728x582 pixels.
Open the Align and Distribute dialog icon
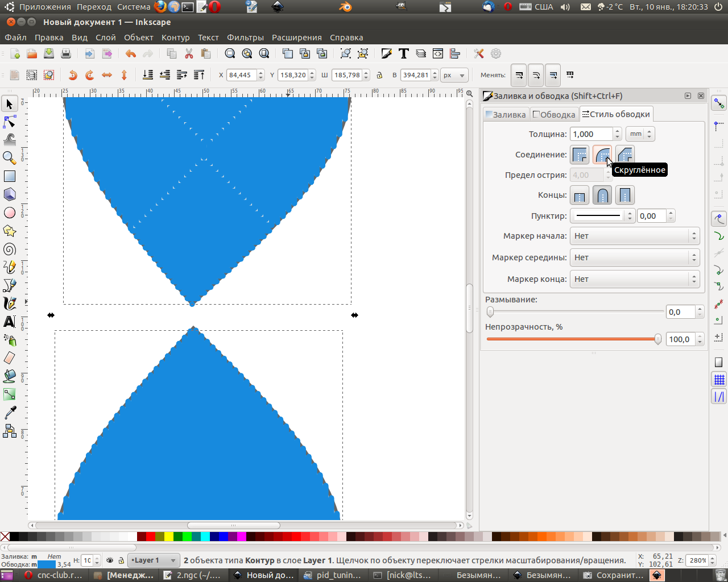coord(455,53)
